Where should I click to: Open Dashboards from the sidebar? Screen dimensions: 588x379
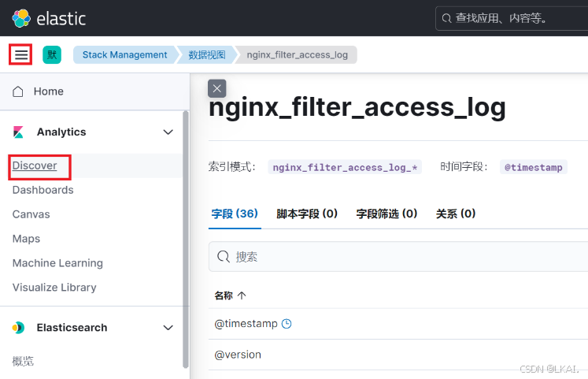(43, 190)
